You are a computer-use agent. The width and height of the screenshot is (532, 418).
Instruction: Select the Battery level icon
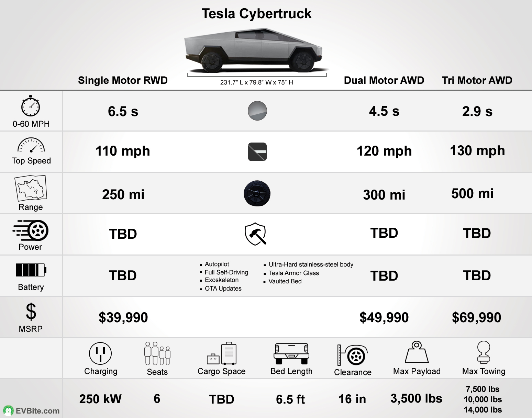click(31, 270)
